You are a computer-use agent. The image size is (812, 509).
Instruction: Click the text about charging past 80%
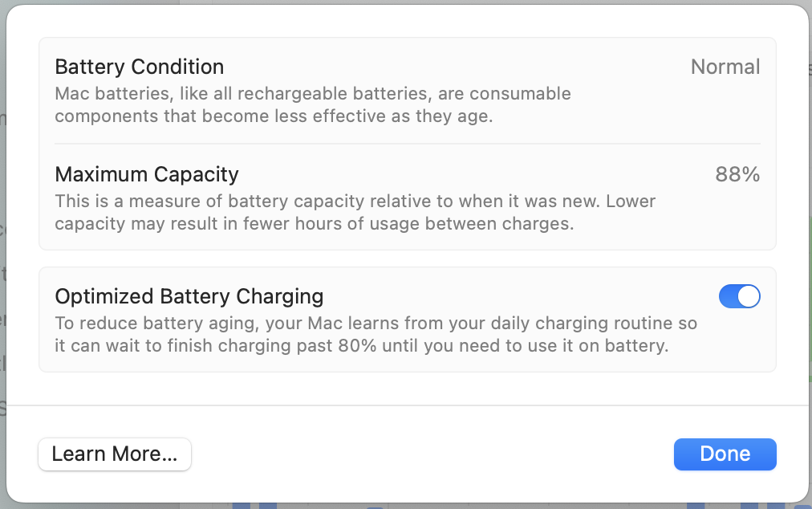click(361, 347)
